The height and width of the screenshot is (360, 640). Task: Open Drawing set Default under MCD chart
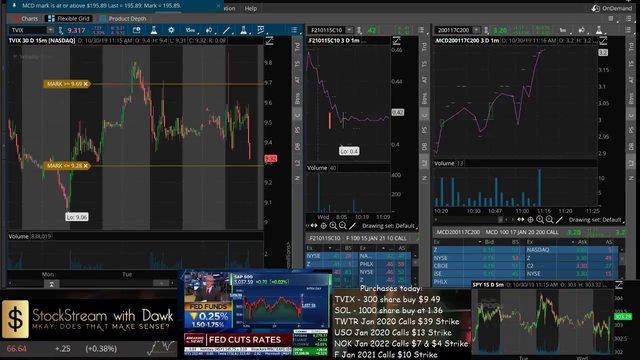pyautogui.click(x=597, y=220)
